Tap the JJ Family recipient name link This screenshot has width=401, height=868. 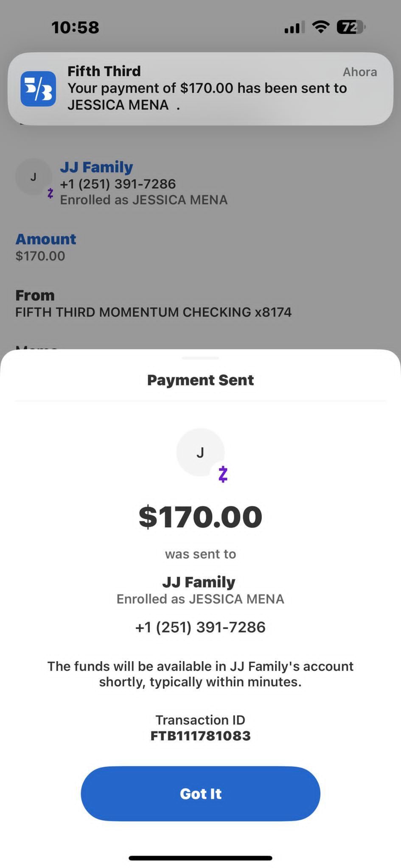(96, 167)
